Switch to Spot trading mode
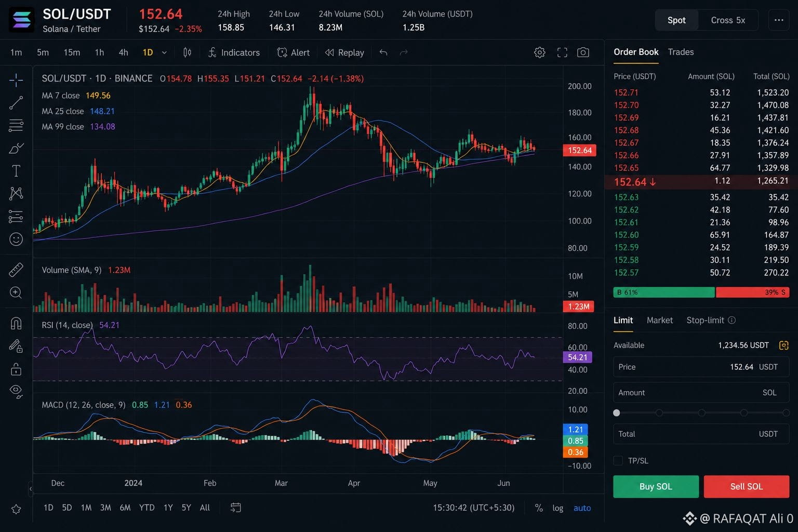 click(x=676, y=20)
